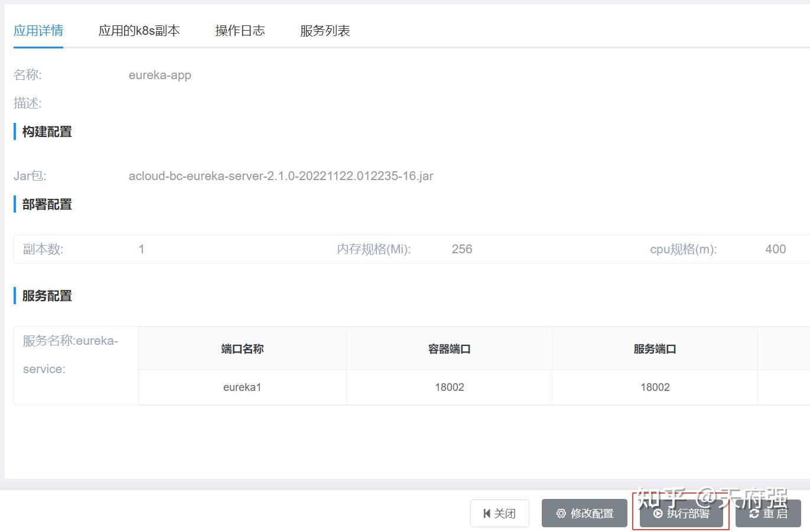
Task: Select the replica count value 1
Action: pos(141,249)
